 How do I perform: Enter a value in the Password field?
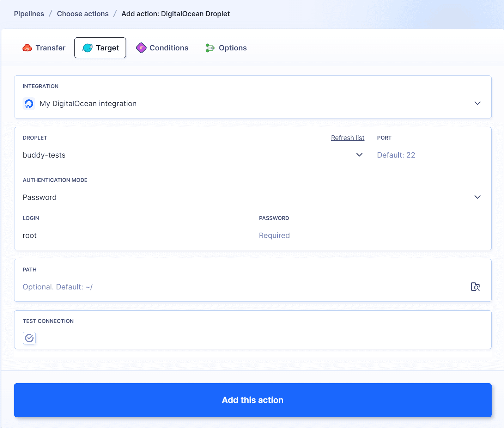pos(274,235)
